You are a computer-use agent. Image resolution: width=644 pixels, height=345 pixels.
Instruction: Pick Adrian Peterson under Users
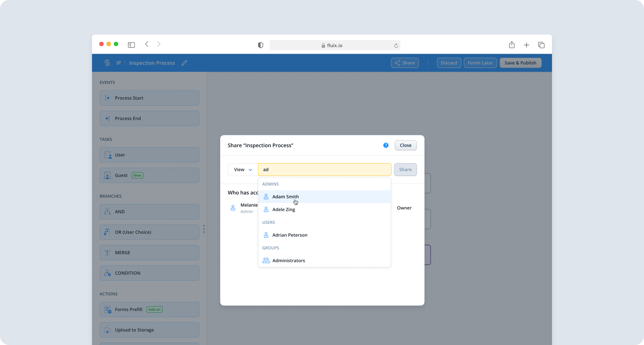pyautogui.click(x=290, y=235)
